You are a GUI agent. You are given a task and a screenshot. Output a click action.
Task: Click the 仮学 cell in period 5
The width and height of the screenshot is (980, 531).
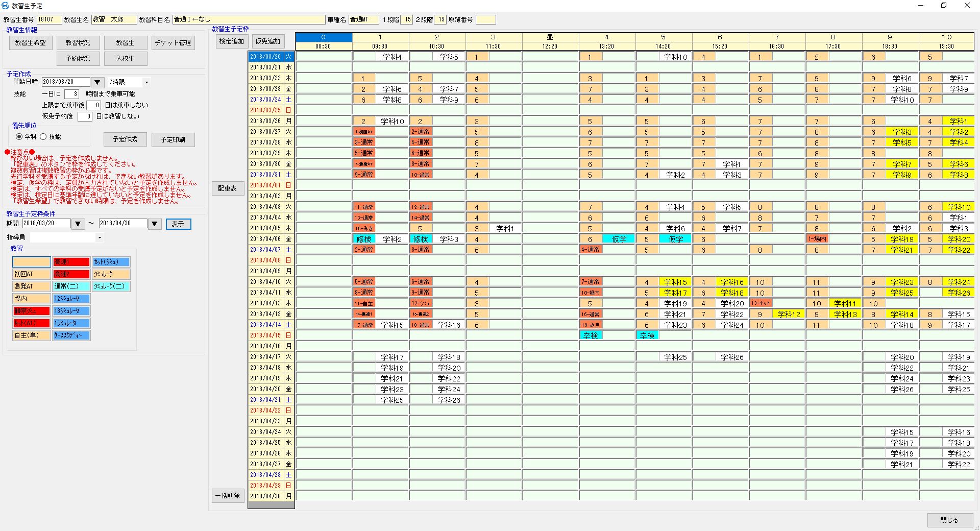coord(675,239)
